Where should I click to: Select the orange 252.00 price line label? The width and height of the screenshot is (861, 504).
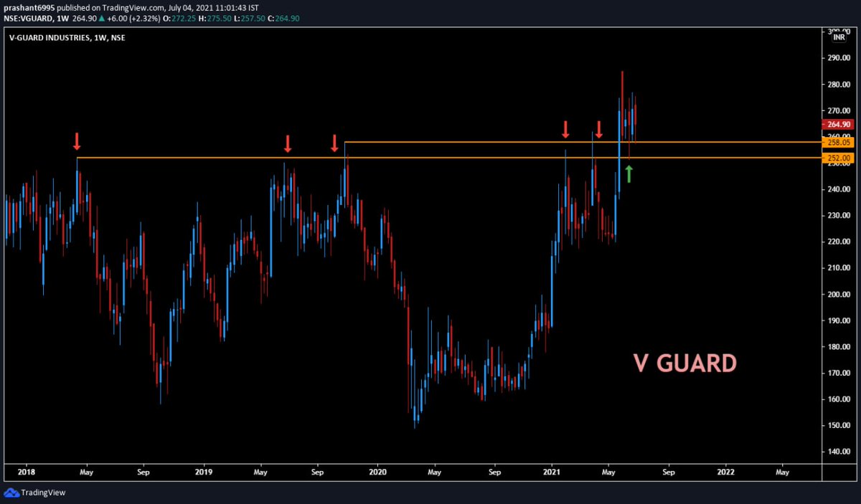coord(837,158)
